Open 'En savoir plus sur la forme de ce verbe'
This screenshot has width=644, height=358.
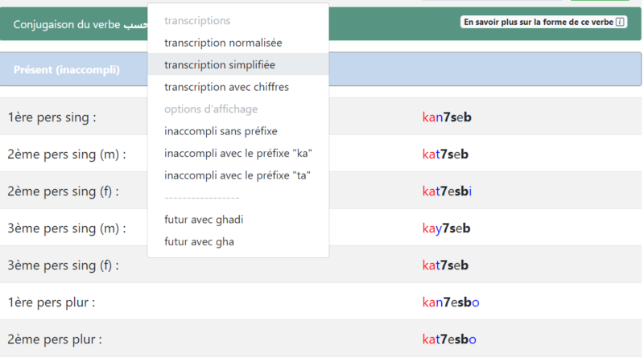(x=539, y=23)
